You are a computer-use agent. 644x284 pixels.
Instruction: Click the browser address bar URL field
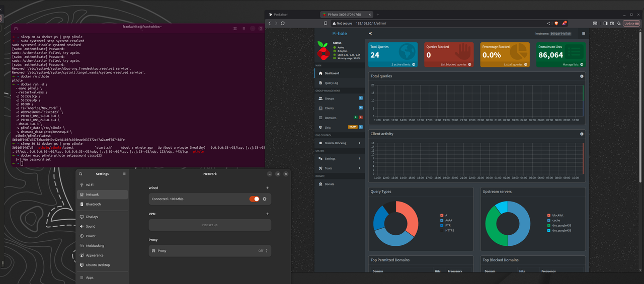[x=450, y=23]
